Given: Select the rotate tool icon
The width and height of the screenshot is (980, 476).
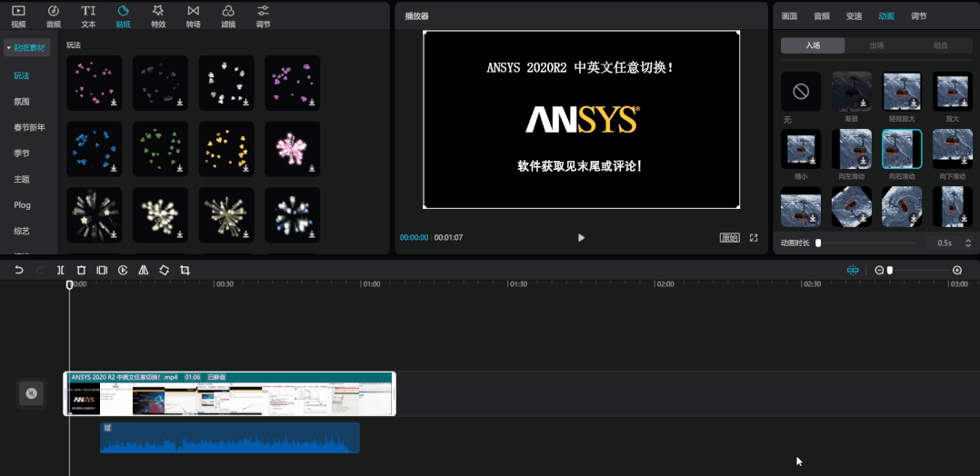Looking at the screenshot, I should (x=164, y=270).
